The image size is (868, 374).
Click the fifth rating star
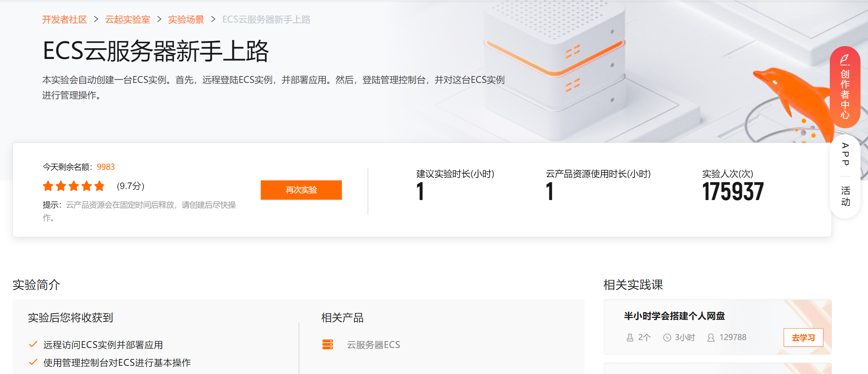coord(99,186)
